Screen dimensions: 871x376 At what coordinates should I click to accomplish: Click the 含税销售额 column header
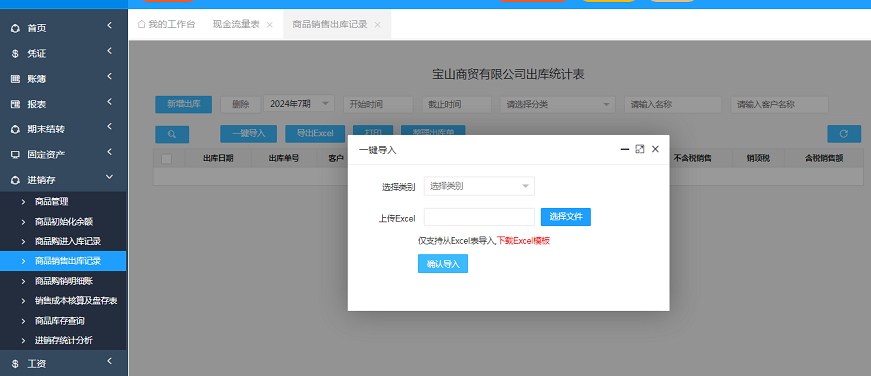(x=824, y=159)
